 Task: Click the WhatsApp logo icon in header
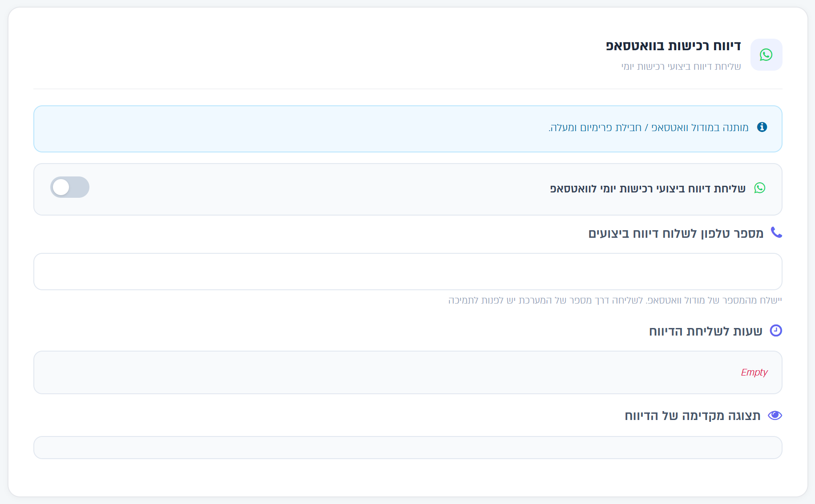click(x=766, y=55)
